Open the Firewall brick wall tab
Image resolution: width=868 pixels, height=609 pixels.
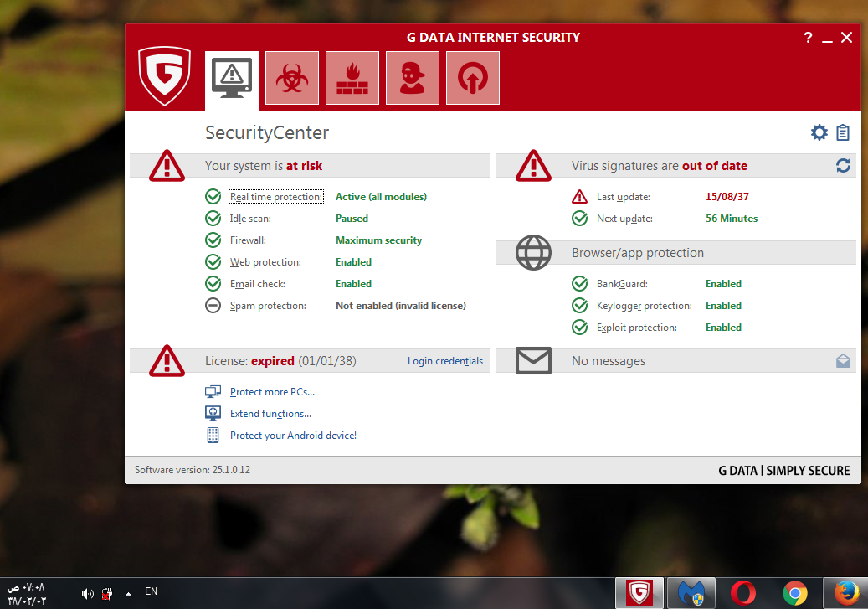[x=352, y=78]
